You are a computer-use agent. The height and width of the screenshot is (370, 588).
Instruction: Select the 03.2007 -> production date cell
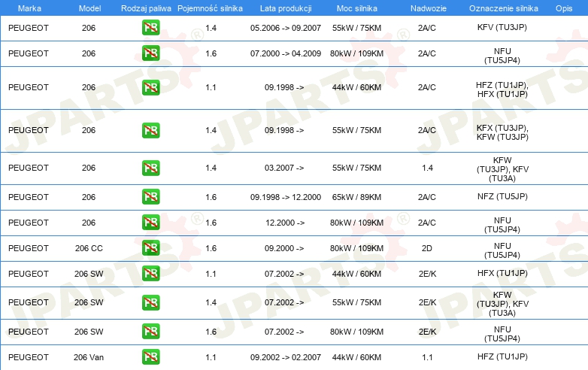(284, 168)
